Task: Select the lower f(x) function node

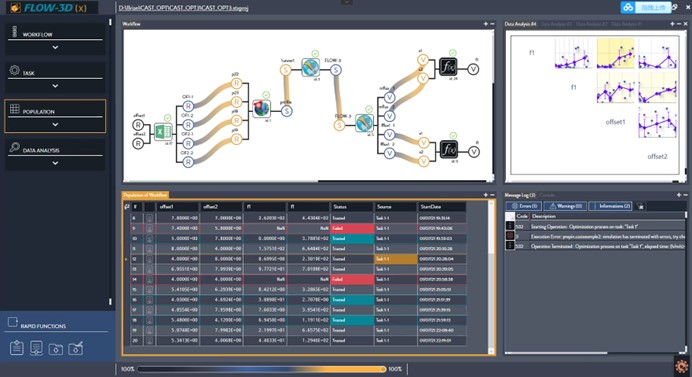Action: (x=448, y=150)
